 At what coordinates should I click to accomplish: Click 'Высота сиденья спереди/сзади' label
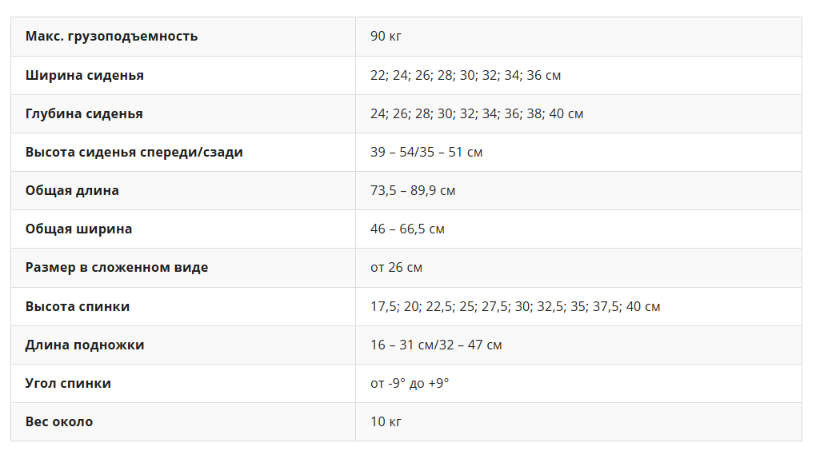[134, 152]
